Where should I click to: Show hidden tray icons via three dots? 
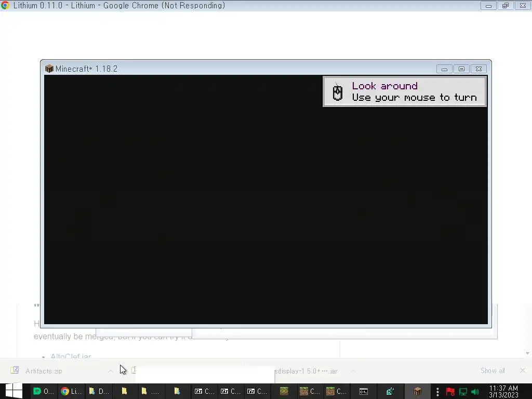tap(437, 392)
